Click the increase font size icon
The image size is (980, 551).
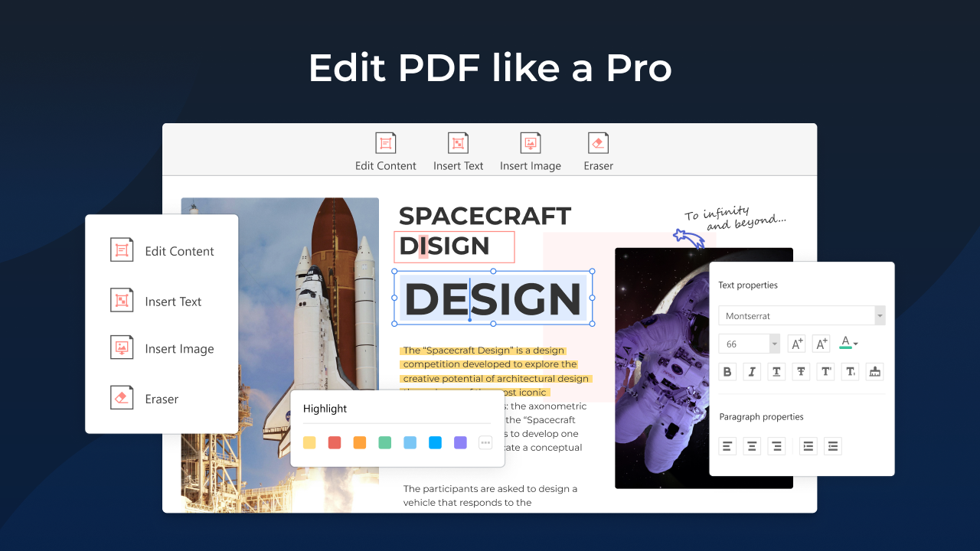796,343
